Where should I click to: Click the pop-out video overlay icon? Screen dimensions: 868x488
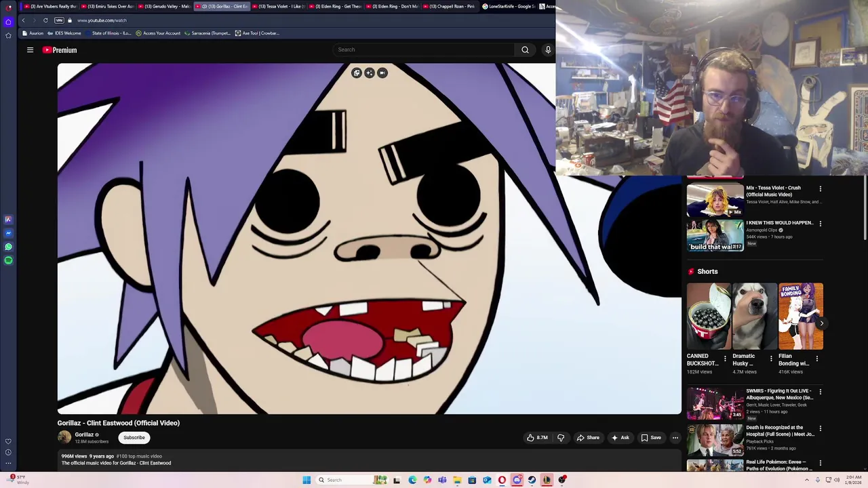357,73
